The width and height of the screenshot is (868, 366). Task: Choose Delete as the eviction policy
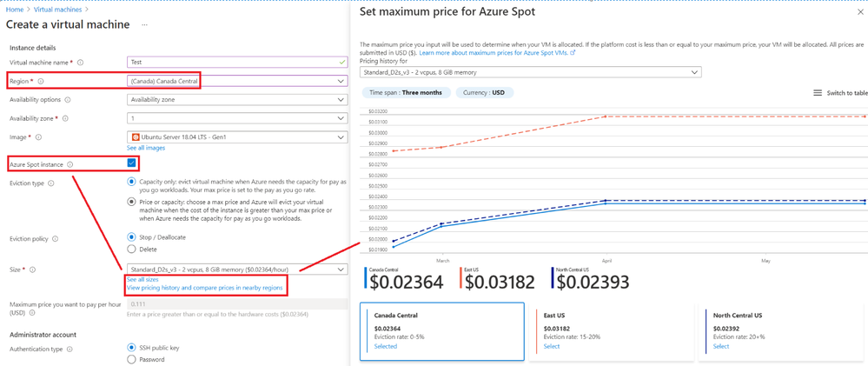(x=132, y=249)
